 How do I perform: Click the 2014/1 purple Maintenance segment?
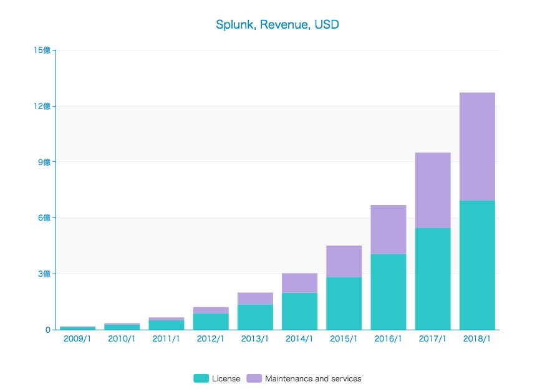pyautogui.click(x=299, y=283)
